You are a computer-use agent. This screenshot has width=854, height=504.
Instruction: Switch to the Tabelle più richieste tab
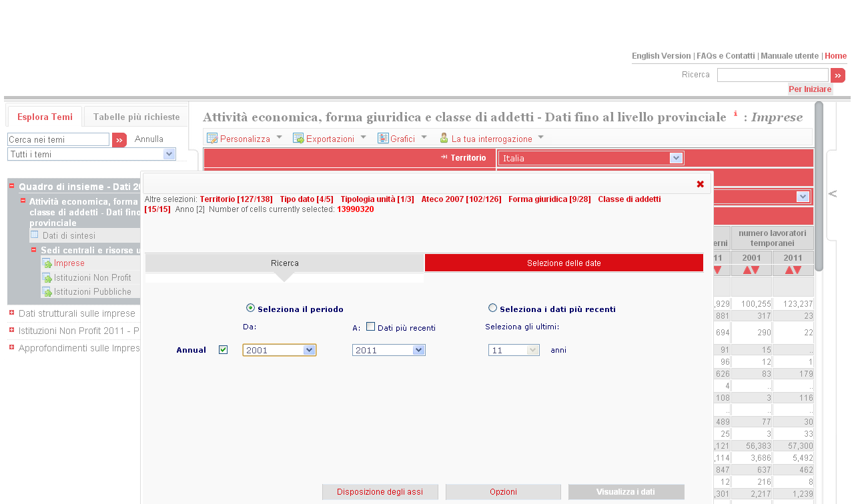[x=136, y=117]
